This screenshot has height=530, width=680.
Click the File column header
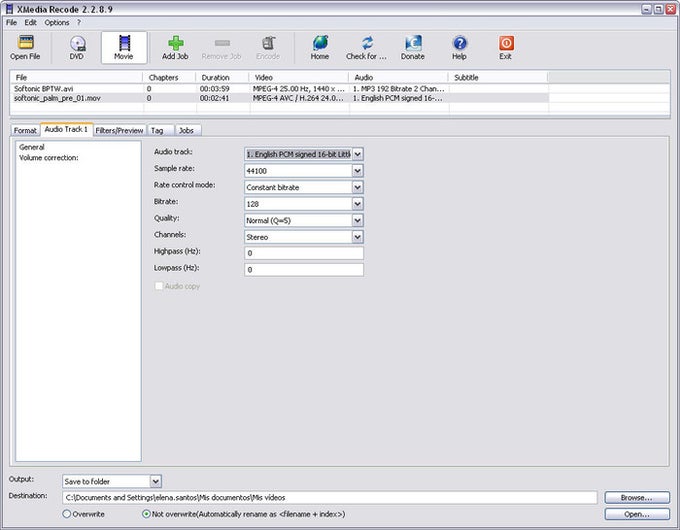pos(77,78)
